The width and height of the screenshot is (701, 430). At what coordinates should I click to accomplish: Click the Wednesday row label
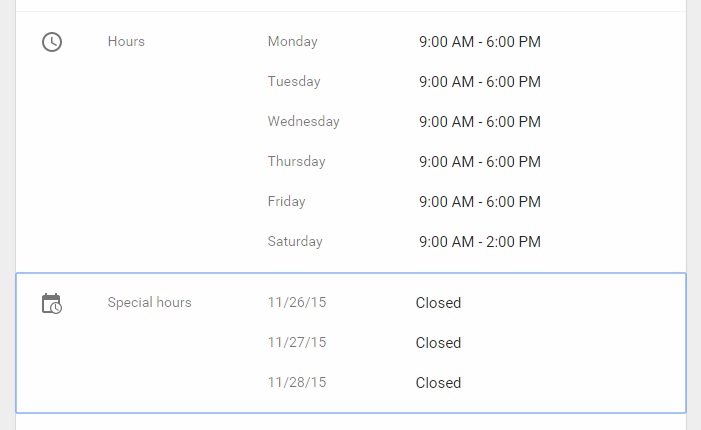pyautogui.click(x=304, y=122)
